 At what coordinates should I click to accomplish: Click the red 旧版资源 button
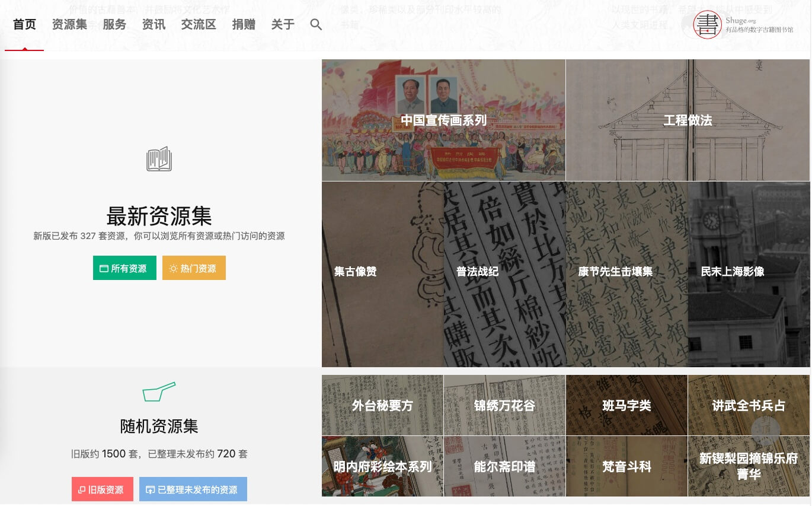pos(103,489)
